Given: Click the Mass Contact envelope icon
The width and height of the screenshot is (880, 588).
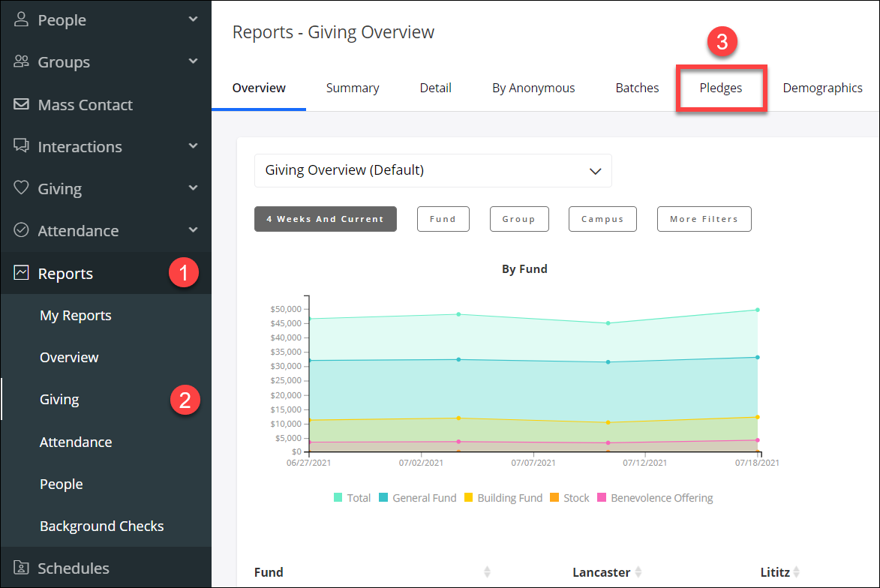Looking at the screenshot, I should pyautogui.click(x=21, y=104).
